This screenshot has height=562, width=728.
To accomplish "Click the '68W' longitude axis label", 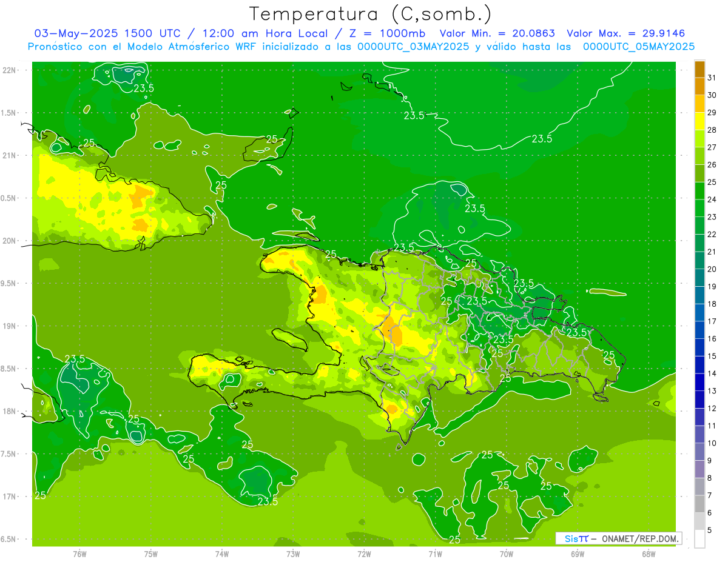I will [649, 555].
